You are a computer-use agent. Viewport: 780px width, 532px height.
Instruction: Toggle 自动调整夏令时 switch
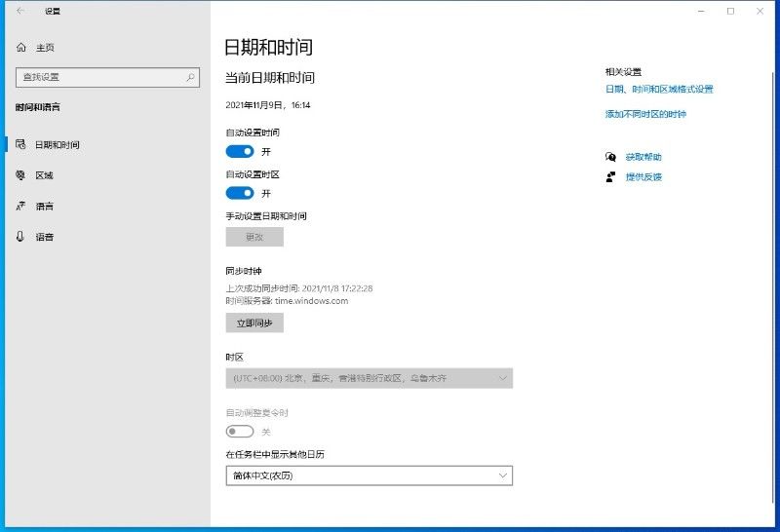pyautogui.click(x=240, y=432)
